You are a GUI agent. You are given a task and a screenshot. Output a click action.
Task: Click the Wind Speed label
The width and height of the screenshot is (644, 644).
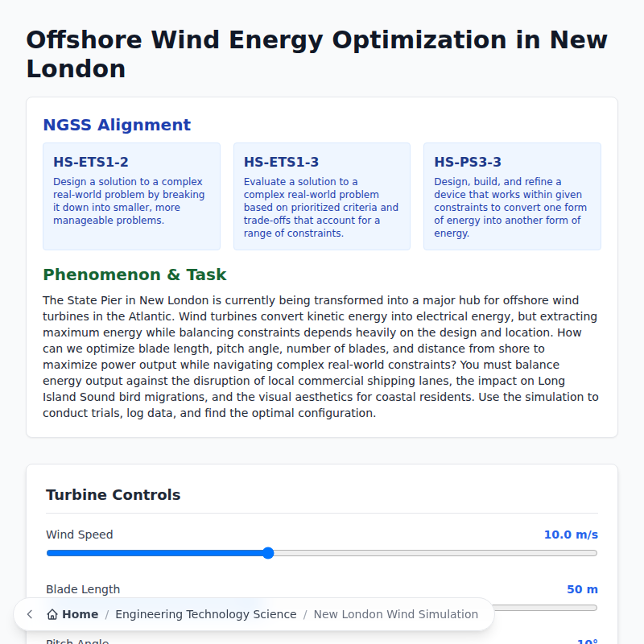79,534
